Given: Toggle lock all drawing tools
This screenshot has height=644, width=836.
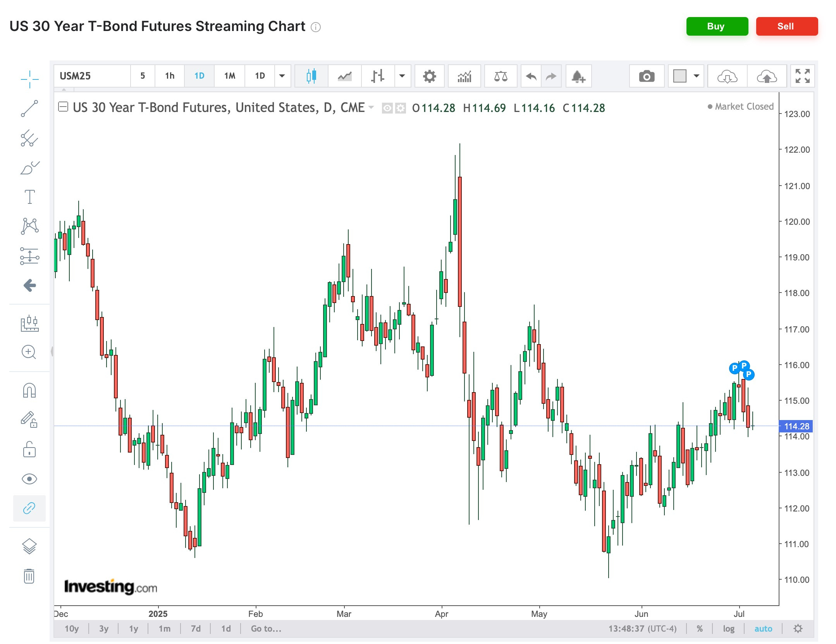Looking at the screenshot, I should pyautogui.click(x=29, y=449).
